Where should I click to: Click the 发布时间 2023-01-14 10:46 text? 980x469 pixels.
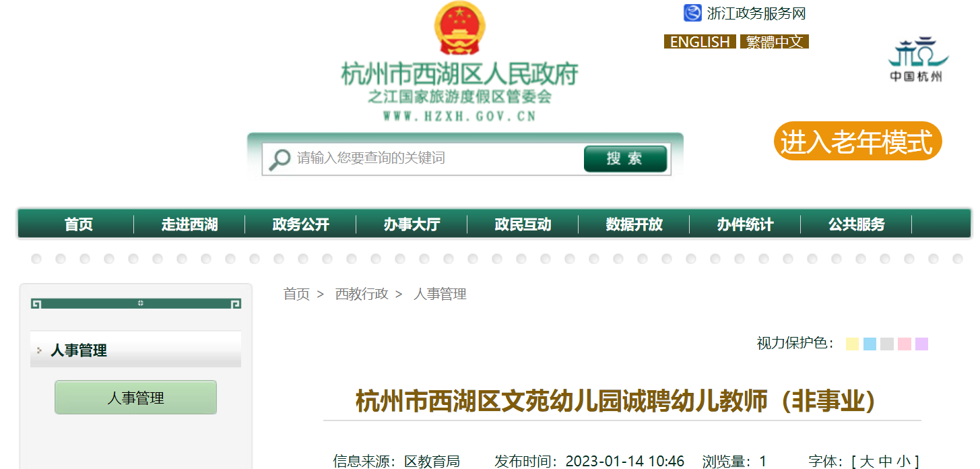click(x=589, y=462)
